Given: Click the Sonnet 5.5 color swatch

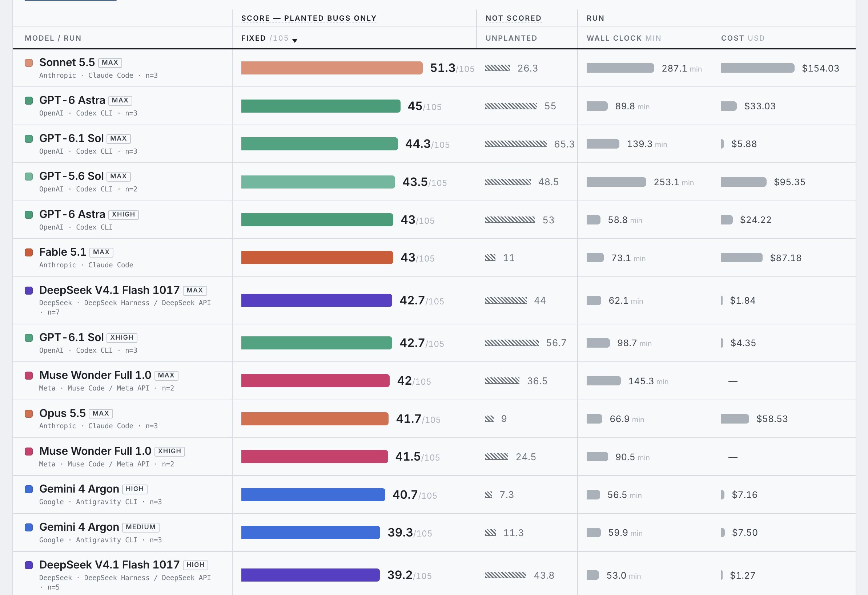Looking at the screenshot, I should 29,63.
